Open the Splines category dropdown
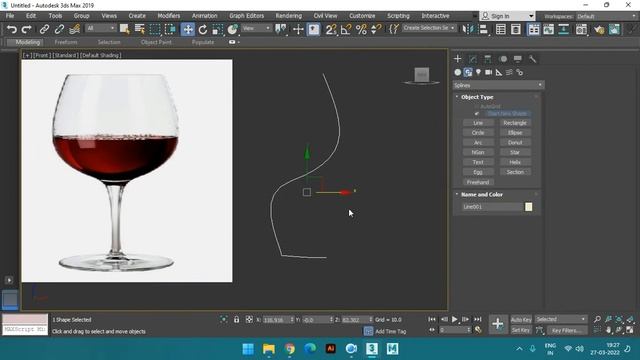 click(x=498, y=85)
